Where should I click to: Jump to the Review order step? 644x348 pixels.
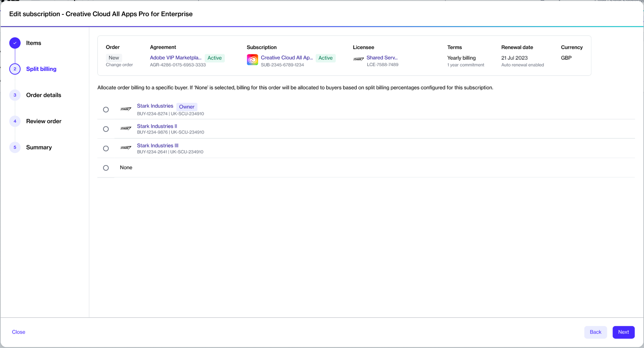(44, 121)
